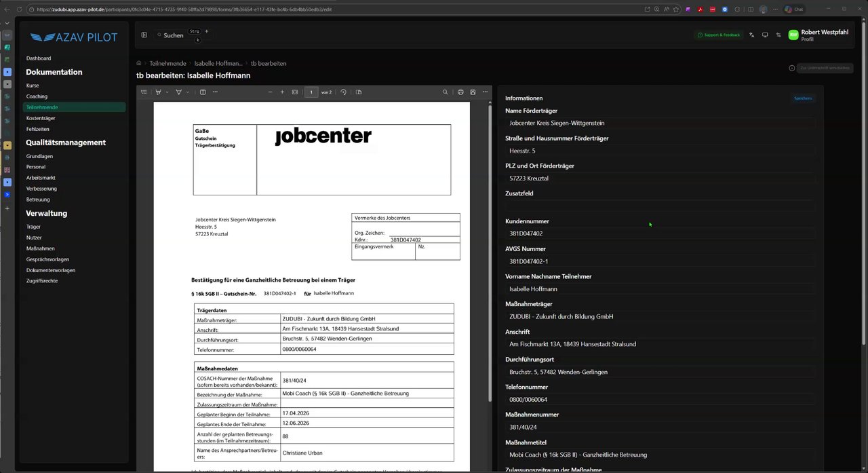Open Nutzer under Verwaltung
This screenshot has height=473, width=868.
tap(34, 238)
